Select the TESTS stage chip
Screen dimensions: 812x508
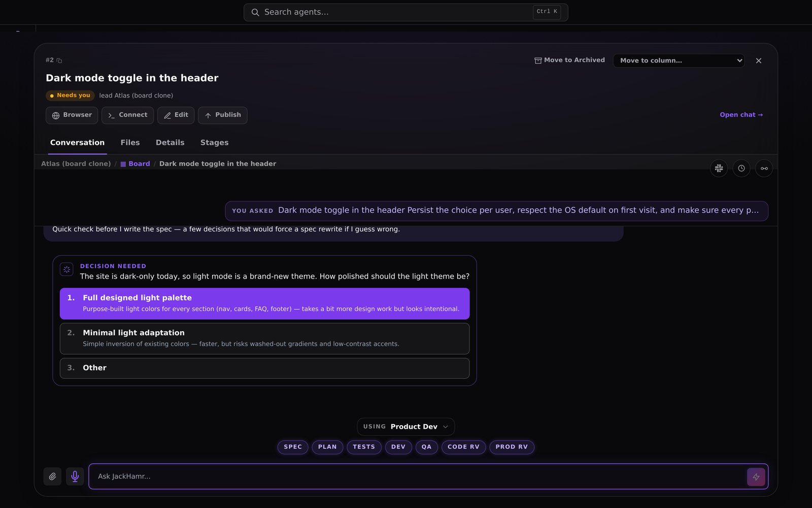(x=364, y=447)
